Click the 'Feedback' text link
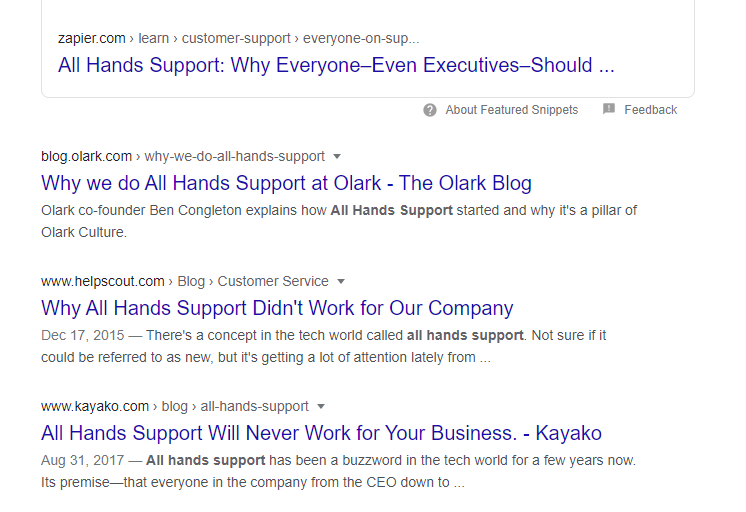This screenshot has height=512, width=746. tap(650, 110)
